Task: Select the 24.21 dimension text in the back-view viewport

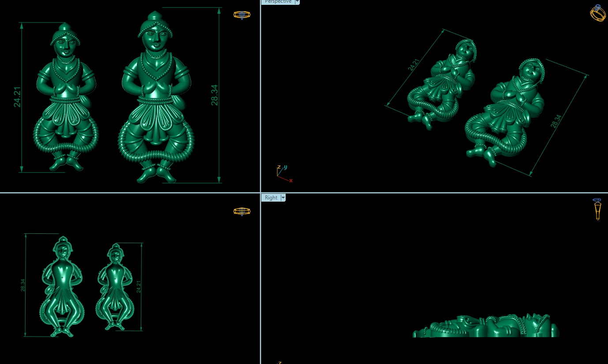Action: (139, 287)
